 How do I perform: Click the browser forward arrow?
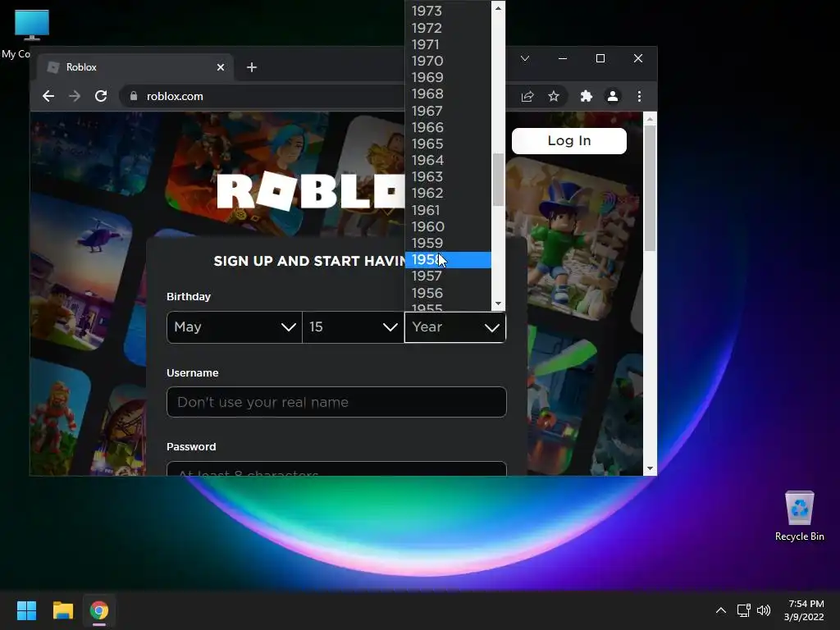(x=75, y=96)
